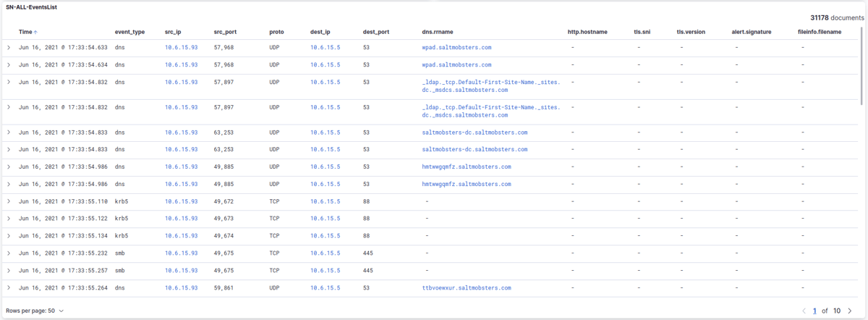The height and width of the screenshot is (320, 868).
Task: Click source IP 10.6.15.93 in 17:33:54.634 row
Action: tap(181, 64)
